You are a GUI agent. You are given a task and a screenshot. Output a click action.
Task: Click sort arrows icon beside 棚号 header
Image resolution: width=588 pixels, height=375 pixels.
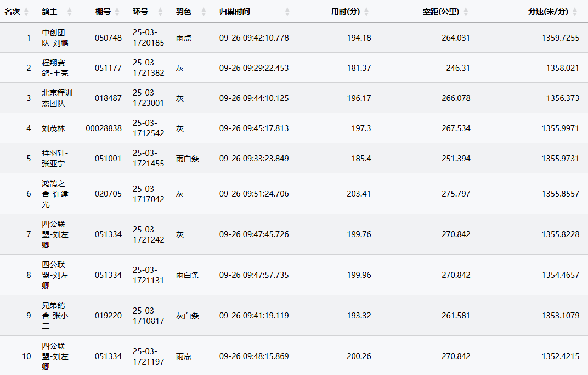coord(117,12)
